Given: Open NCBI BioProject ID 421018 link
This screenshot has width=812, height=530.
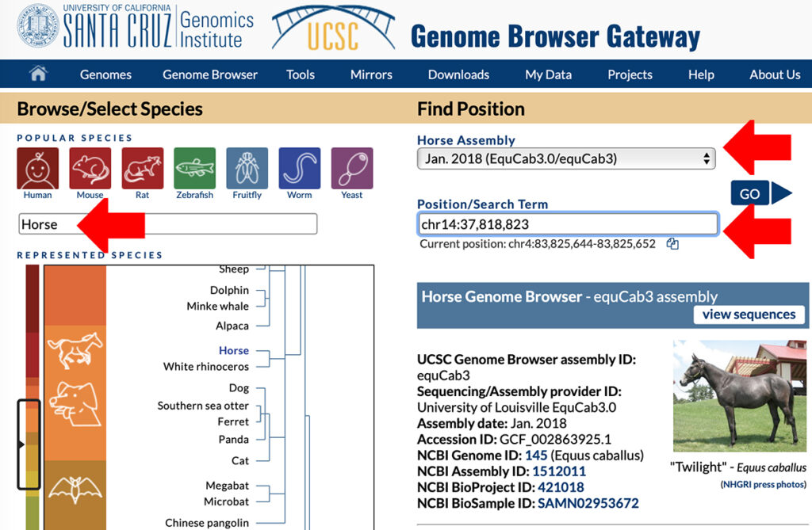Looking at the screenshot, I should 561,487.
